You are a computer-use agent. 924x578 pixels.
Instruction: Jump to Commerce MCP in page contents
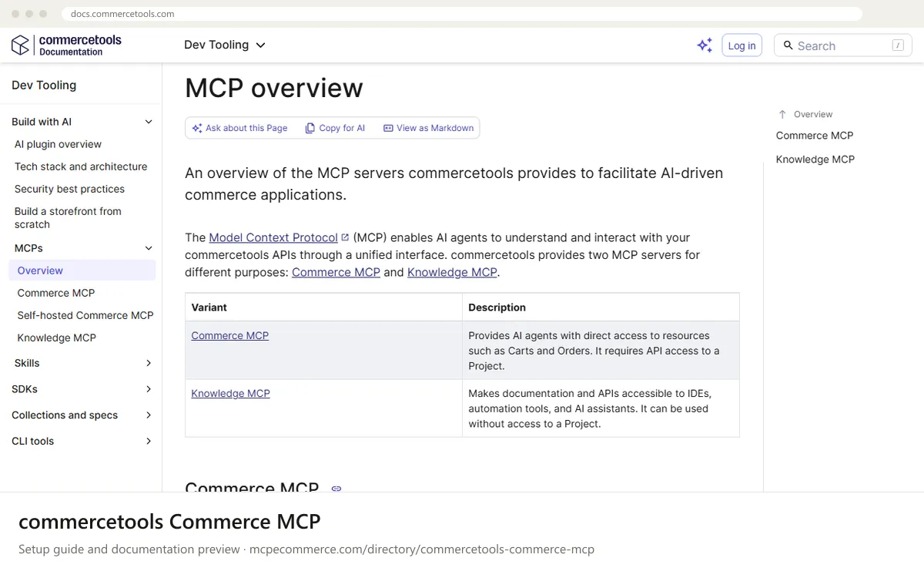[x=815, y=136]
